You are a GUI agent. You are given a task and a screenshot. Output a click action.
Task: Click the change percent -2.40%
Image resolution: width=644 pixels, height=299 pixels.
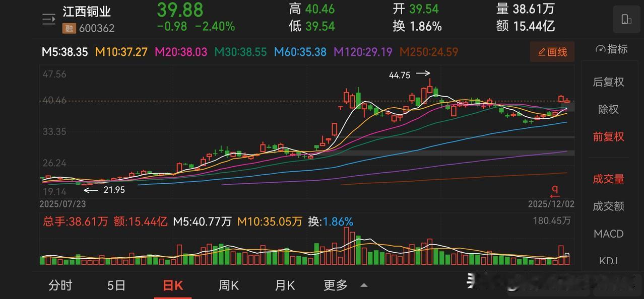point(215,27)
